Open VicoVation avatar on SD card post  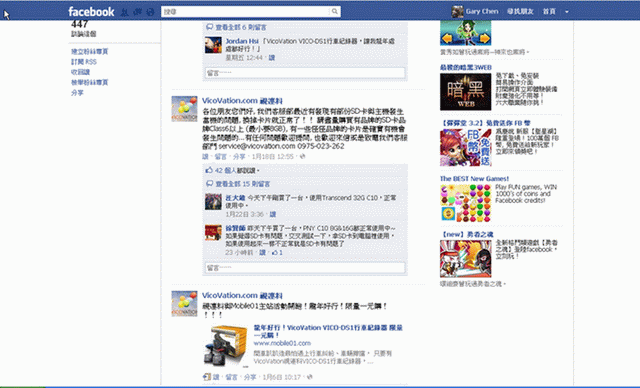pyautogui.click(x=184, y=109)
